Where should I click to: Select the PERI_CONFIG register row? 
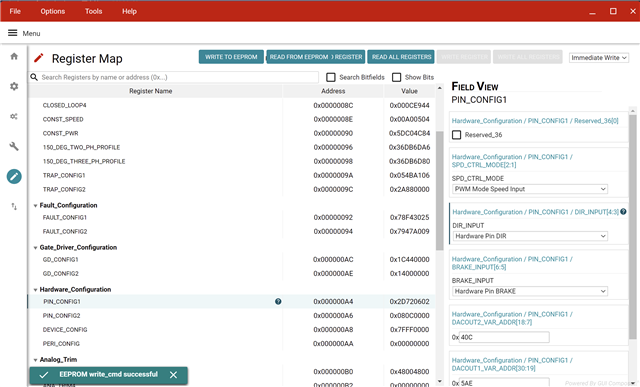(231, 344)
